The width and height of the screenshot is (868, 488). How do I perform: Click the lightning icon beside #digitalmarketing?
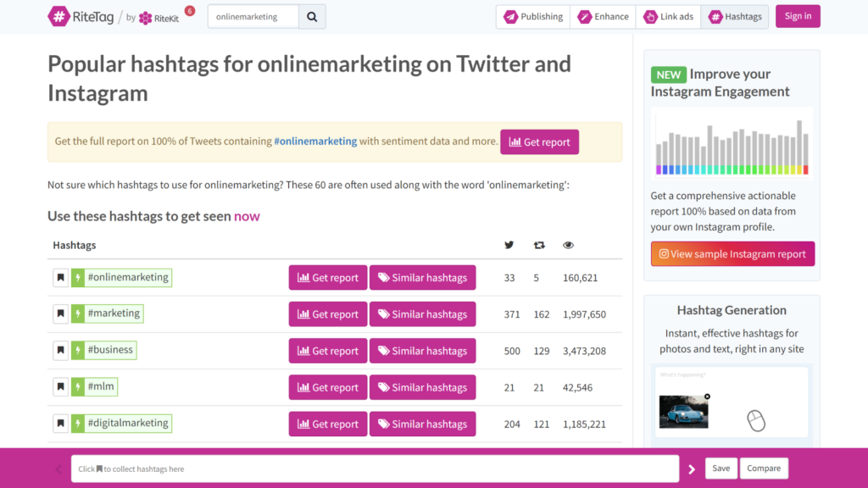(78, 424)
